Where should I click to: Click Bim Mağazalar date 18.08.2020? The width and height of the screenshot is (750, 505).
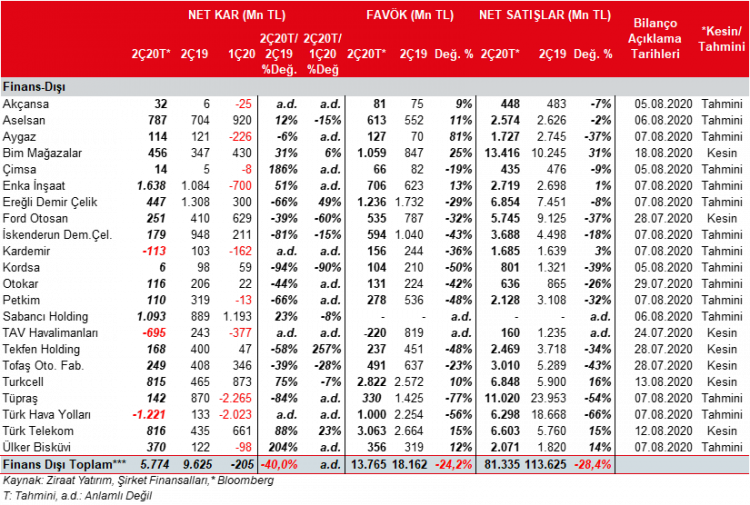pos(663,153)
